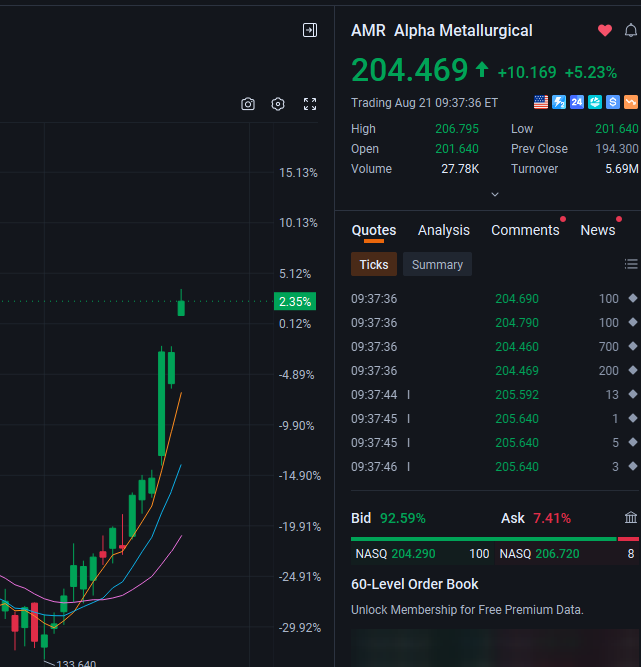Click the 15.13% axis label
Image resolution: width=641 pixels, height=667 pixels.
point(298,173)
